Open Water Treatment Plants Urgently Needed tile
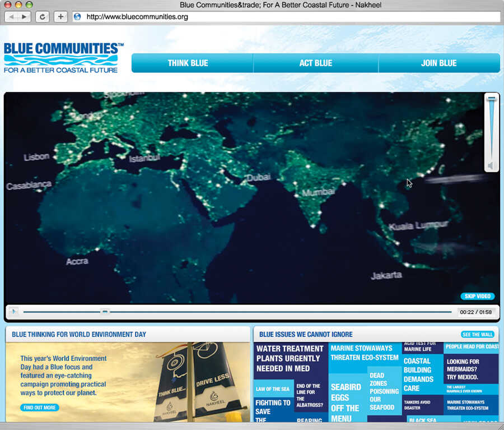This screenshot has height=430, width=504. click(291, 361)
